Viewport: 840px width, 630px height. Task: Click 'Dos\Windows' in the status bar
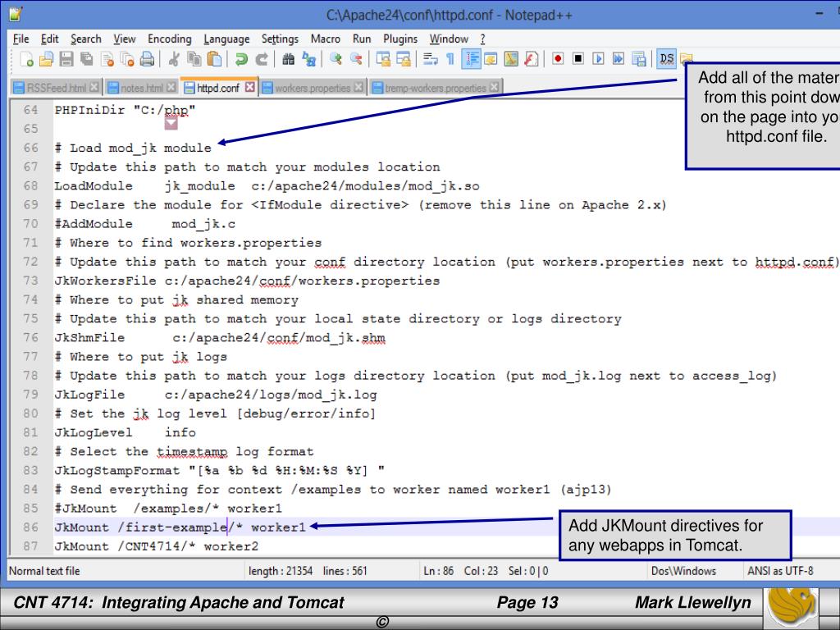click(x=683, y=571)
